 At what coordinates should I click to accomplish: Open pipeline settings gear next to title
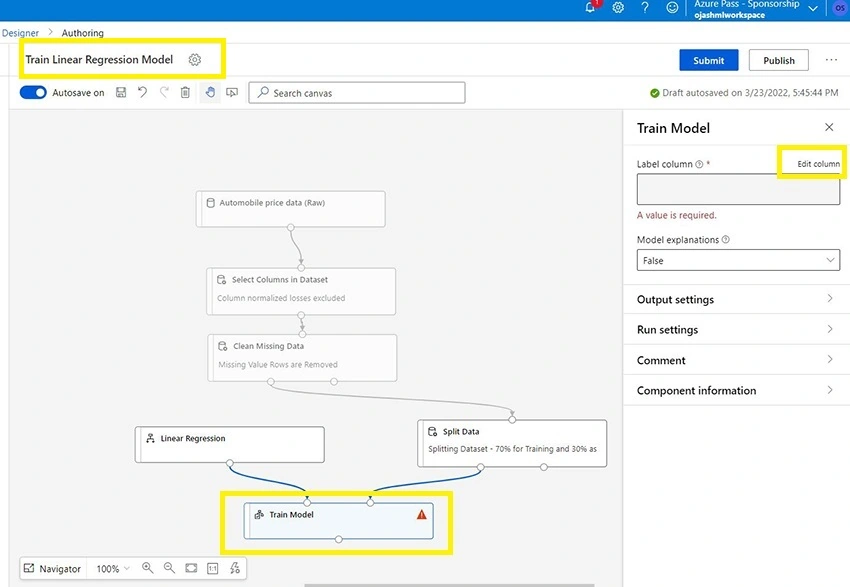[x=195, y=60]
